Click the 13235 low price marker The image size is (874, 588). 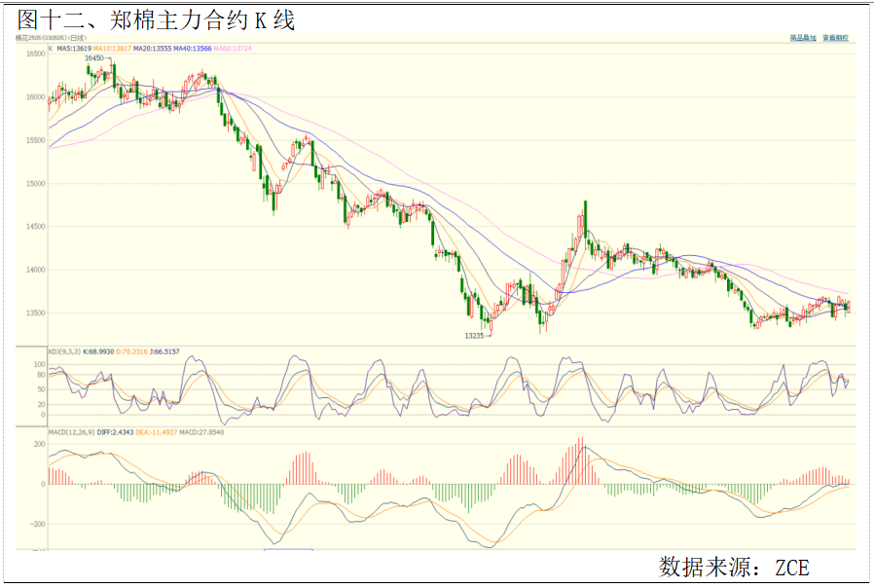coord(474,335)
